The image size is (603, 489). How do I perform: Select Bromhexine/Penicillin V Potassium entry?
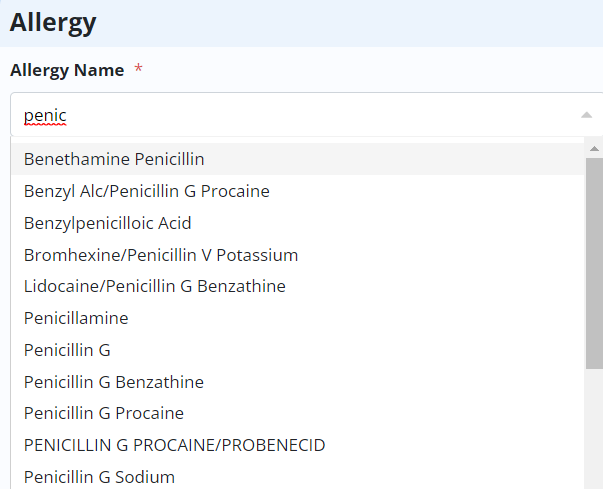point(160,255)
